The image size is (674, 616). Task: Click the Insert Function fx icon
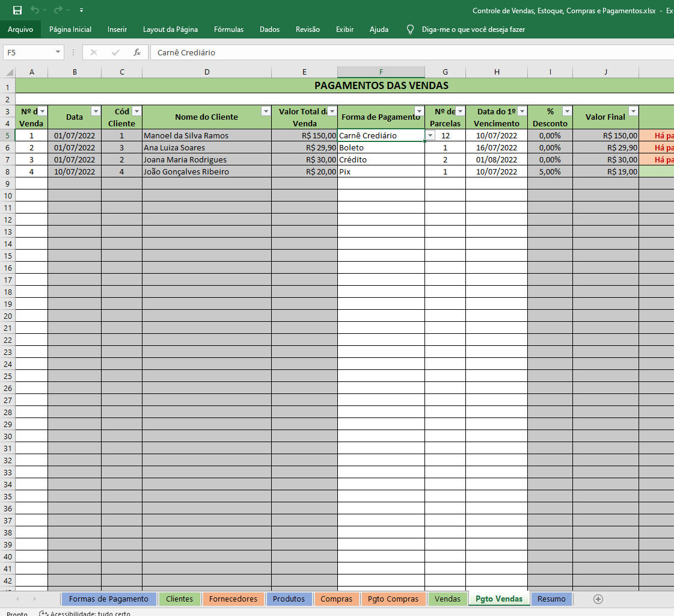[137, 52]
